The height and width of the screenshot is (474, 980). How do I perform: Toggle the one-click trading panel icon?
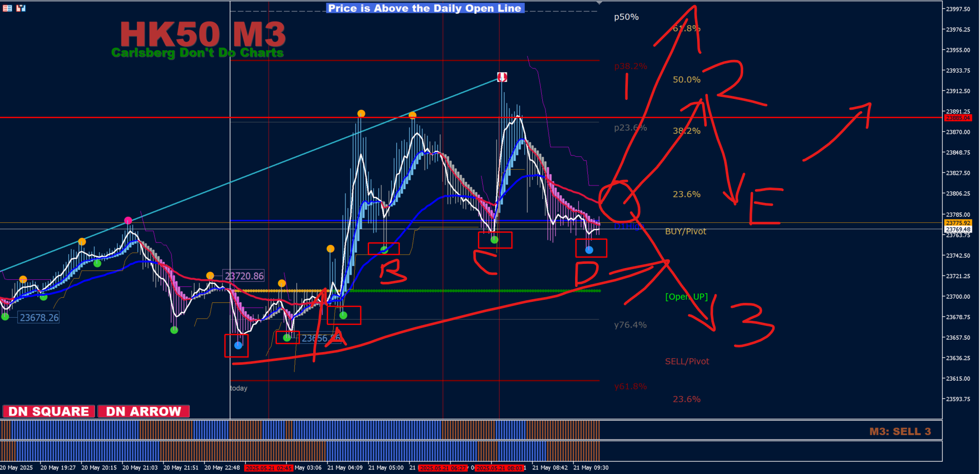(21, 8)
